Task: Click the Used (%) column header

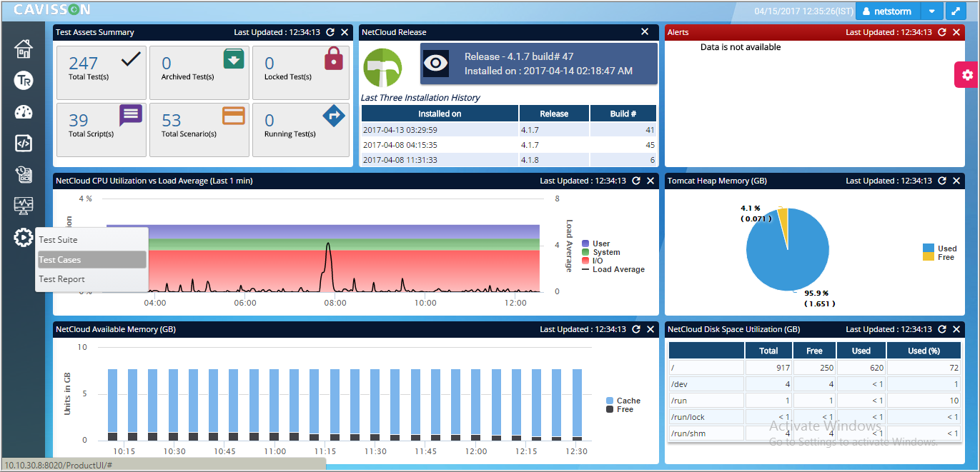Action: click(924, 351)
